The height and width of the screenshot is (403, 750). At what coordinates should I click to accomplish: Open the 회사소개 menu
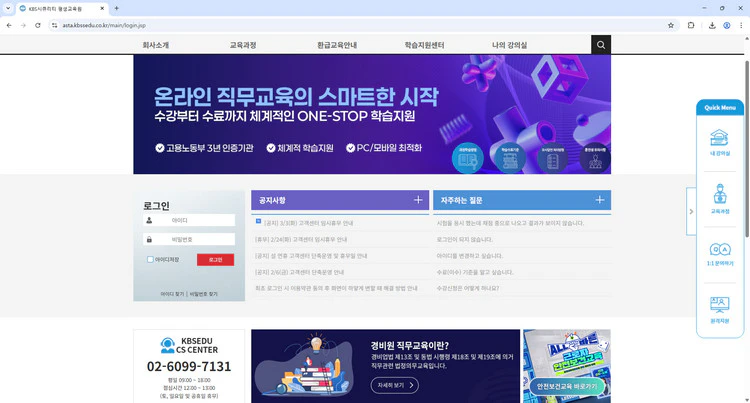pos(155,45)
